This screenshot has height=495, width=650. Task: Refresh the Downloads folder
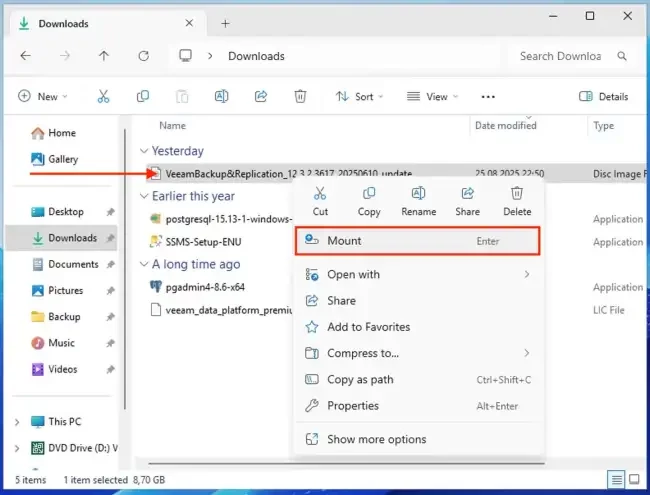[143, 56]
